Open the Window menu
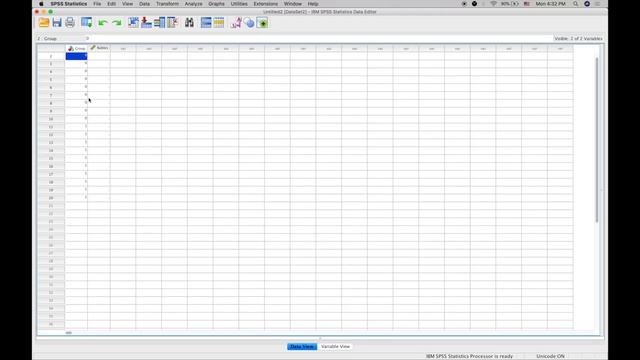The width and height of the screenshot is (640, 360). [293, 4]
